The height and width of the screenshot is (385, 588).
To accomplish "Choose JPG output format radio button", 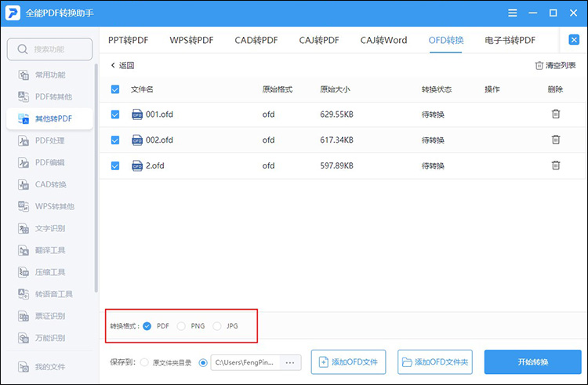I will pos(217,325).
